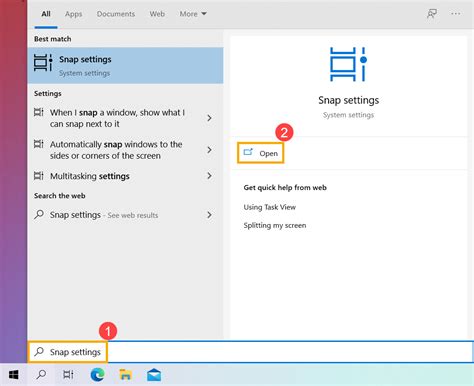Switch to the All tab
This screenshot has height=386, width=474.
pos(46,14)
